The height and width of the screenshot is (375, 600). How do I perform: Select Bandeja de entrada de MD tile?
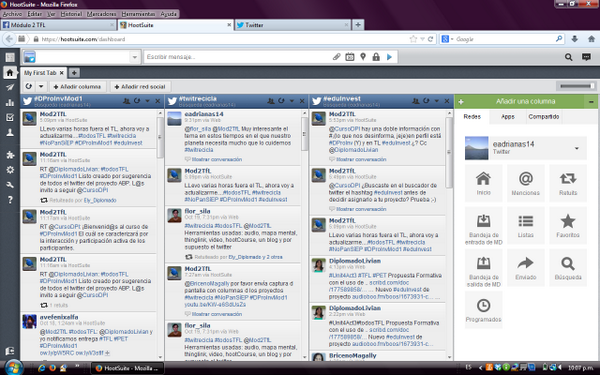pyautogui.click(x=484, y=226)
